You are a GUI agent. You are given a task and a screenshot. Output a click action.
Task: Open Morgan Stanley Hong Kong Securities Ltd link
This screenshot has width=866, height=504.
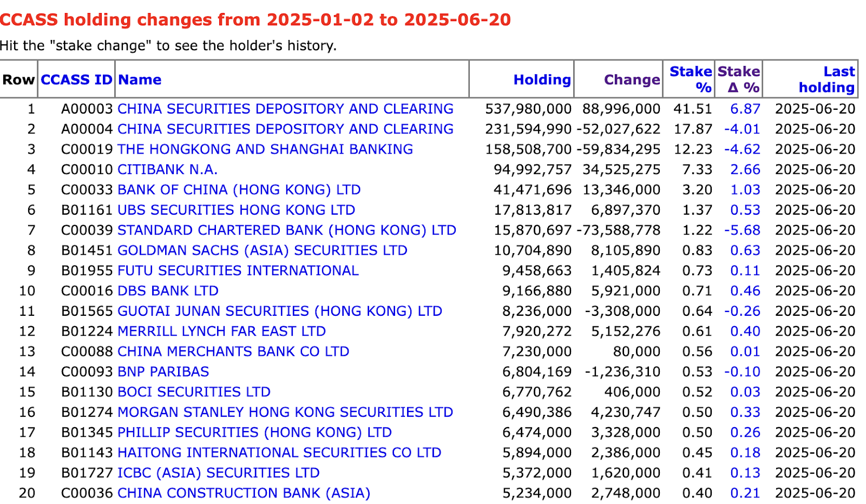click(285, 412)
